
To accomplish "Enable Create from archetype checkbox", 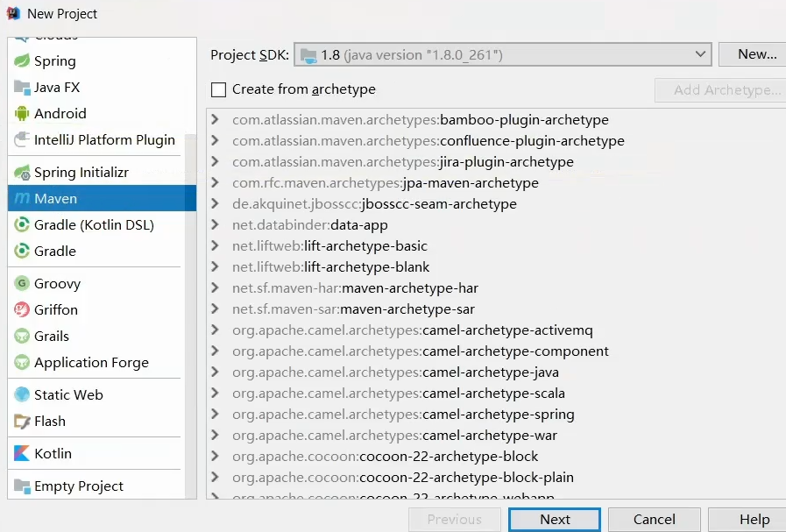I will point(218,89).
